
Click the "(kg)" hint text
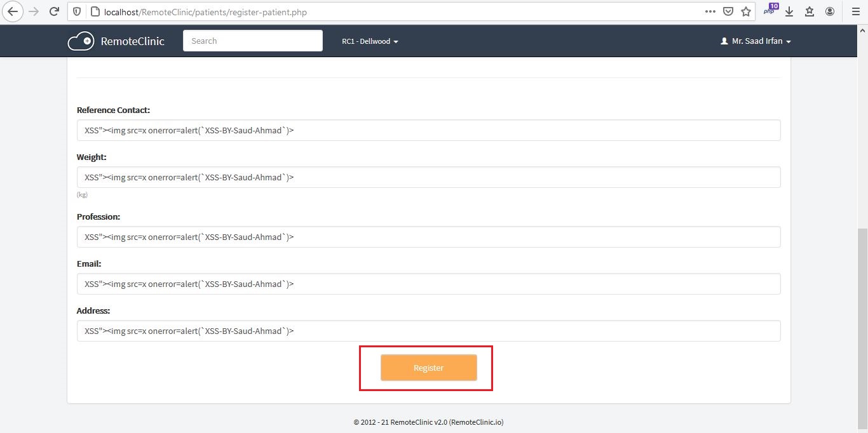(x=82, y=194)
